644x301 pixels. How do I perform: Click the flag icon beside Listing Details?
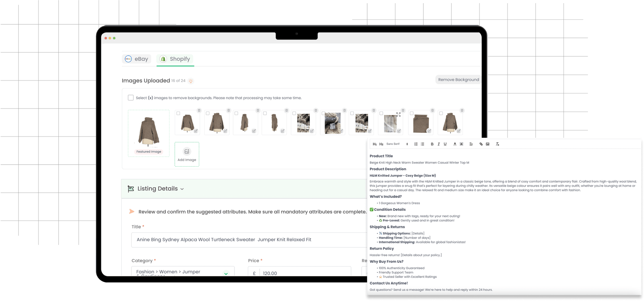point(131,189)
